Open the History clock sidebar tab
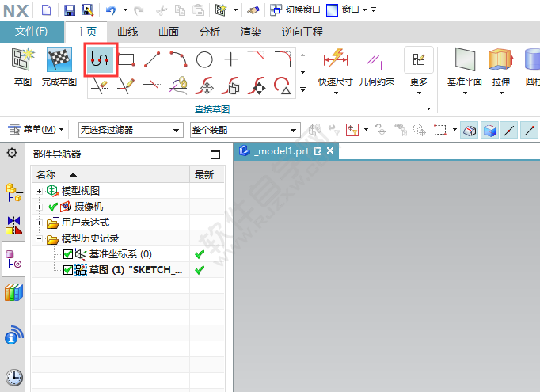 (13, 378)
